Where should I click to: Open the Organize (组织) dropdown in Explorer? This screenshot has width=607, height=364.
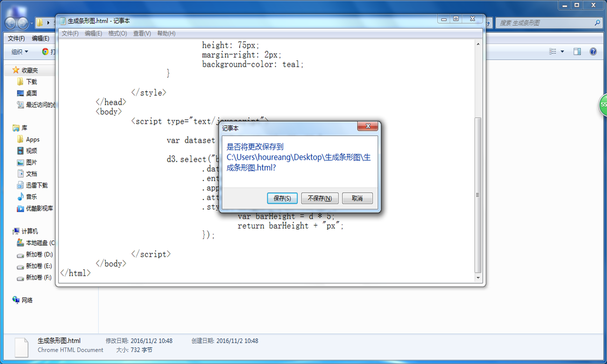pyautogui.click(x=20, y=52)
